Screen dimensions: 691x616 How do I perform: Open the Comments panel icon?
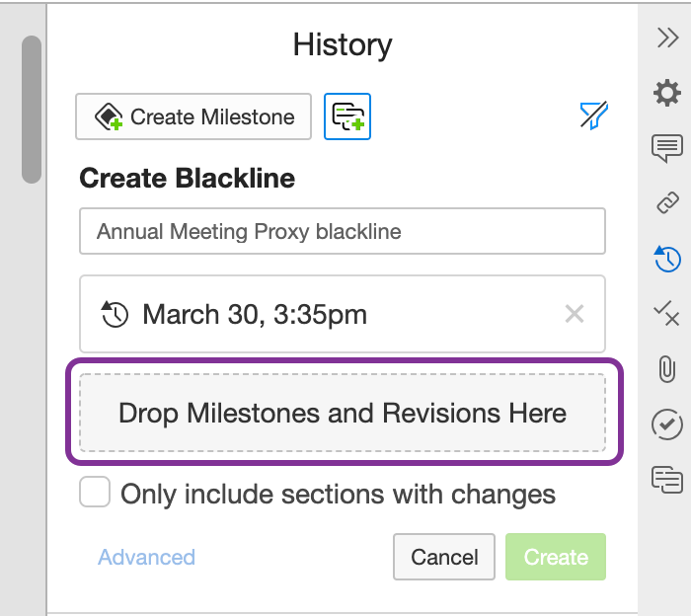click(x=667, y=148)
